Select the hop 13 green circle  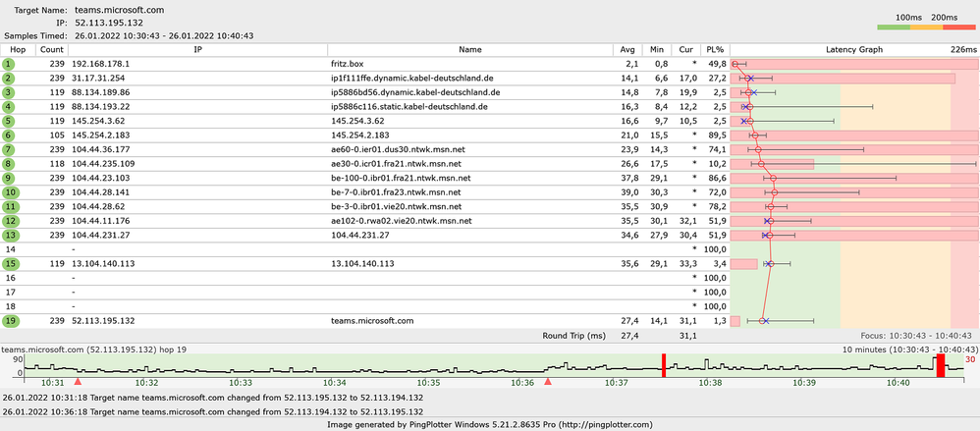tap(10, 236)
